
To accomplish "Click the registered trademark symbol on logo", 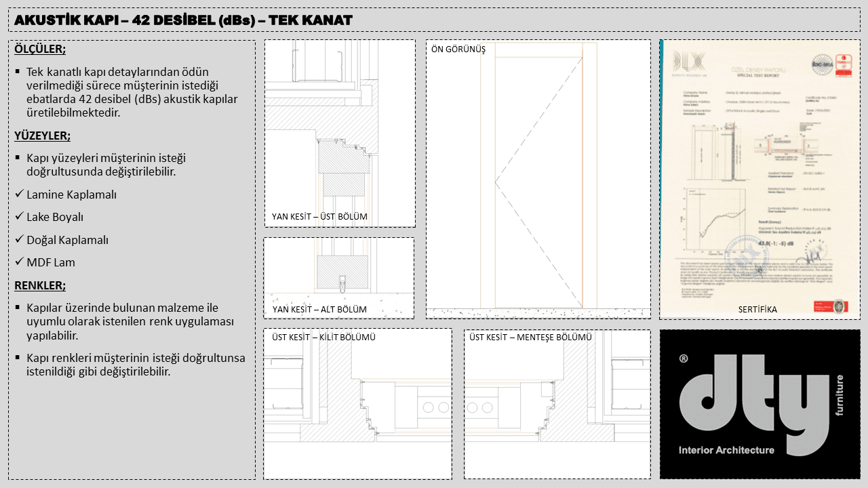I will tap(684, 357).
